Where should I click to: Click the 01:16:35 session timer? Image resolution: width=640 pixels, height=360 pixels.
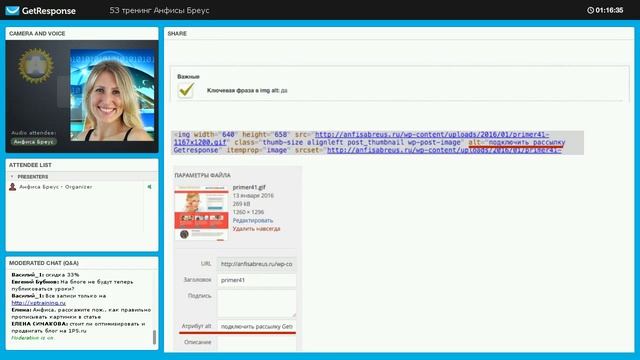coord(609,10)
